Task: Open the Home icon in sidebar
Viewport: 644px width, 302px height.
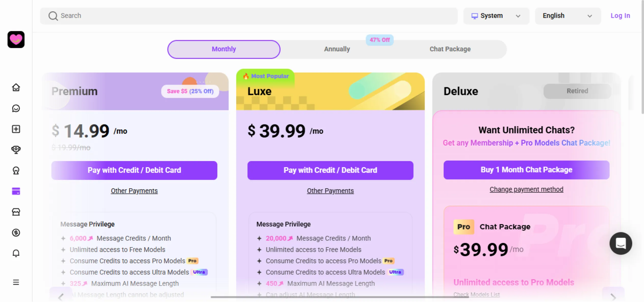Action: coord(16,87)
